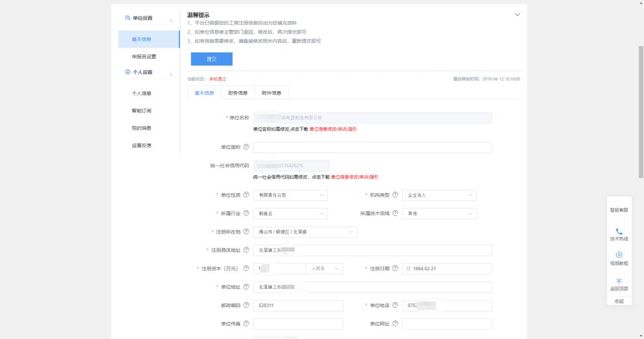This screenshot has width=644, height=339.
Task: Open the 注册所在地 region selector
Action: point(305,232)
